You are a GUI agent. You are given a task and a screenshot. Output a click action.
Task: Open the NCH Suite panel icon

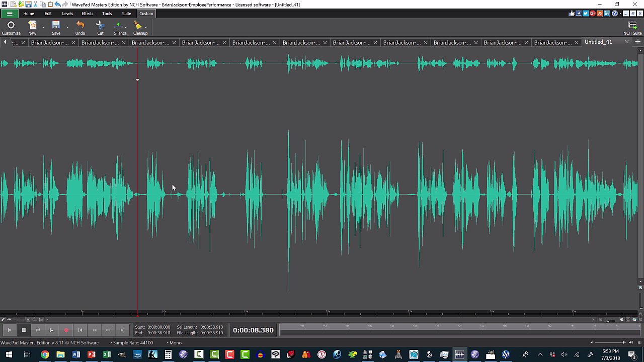click(632, 28)
